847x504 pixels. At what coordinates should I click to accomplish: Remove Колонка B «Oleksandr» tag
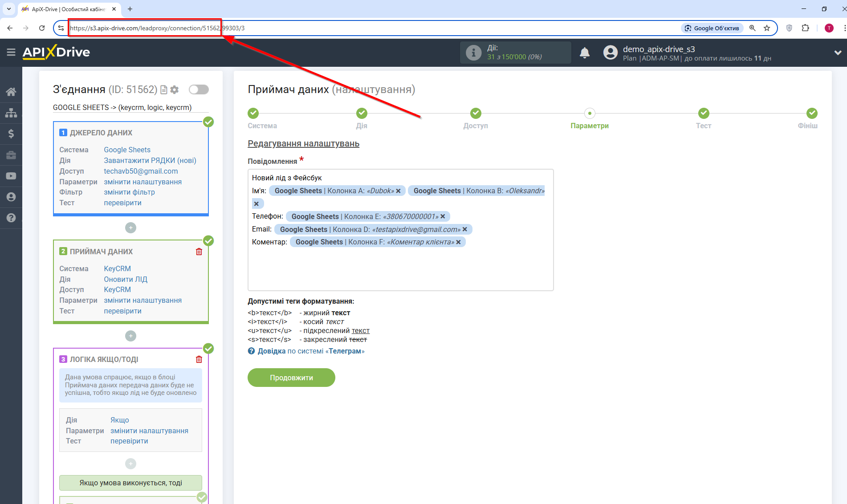256,204
